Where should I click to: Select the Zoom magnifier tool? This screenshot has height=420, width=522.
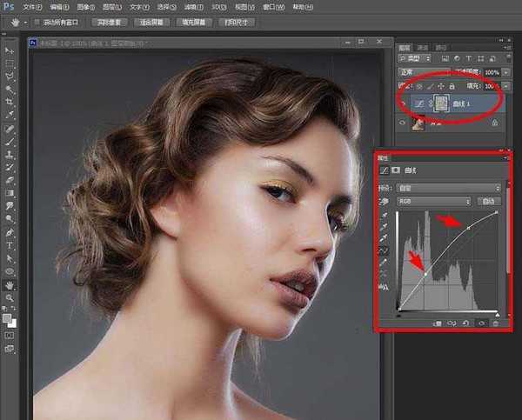coord(10,297)
